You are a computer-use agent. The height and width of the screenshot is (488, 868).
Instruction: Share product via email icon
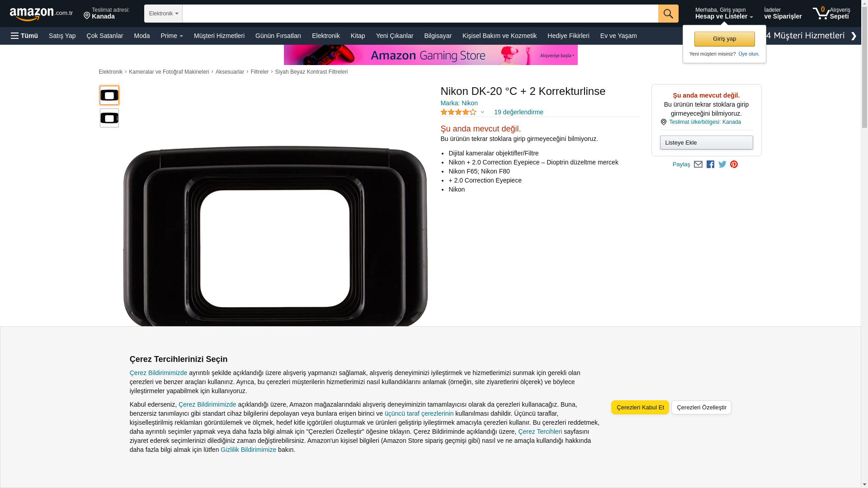click(x=698, y=164)
